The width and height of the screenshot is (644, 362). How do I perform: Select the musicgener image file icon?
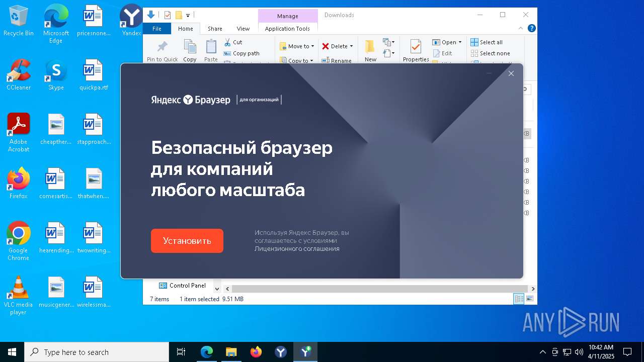(56, 292)
